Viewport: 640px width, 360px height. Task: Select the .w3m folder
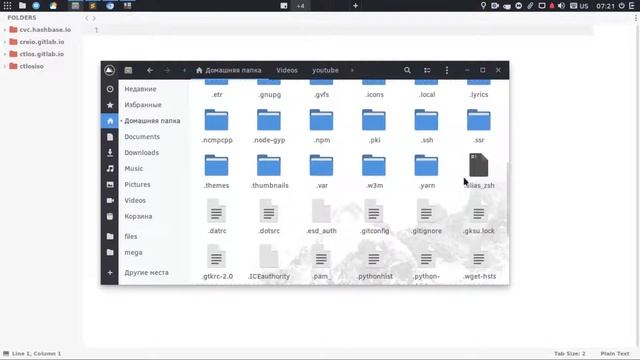373,172
